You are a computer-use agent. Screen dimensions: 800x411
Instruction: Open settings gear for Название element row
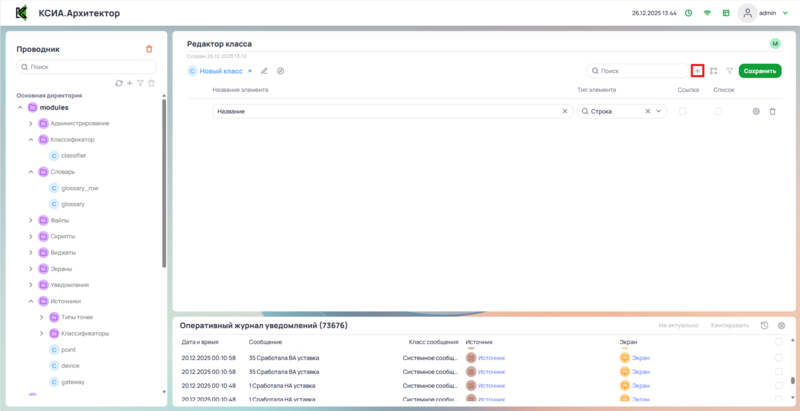point(756,111)
